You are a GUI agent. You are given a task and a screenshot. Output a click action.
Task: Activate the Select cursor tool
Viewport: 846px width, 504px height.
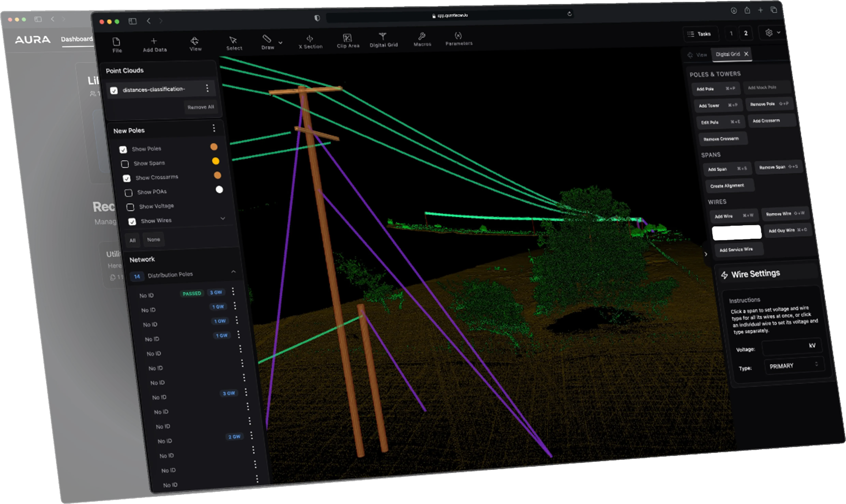click(233, 40)
